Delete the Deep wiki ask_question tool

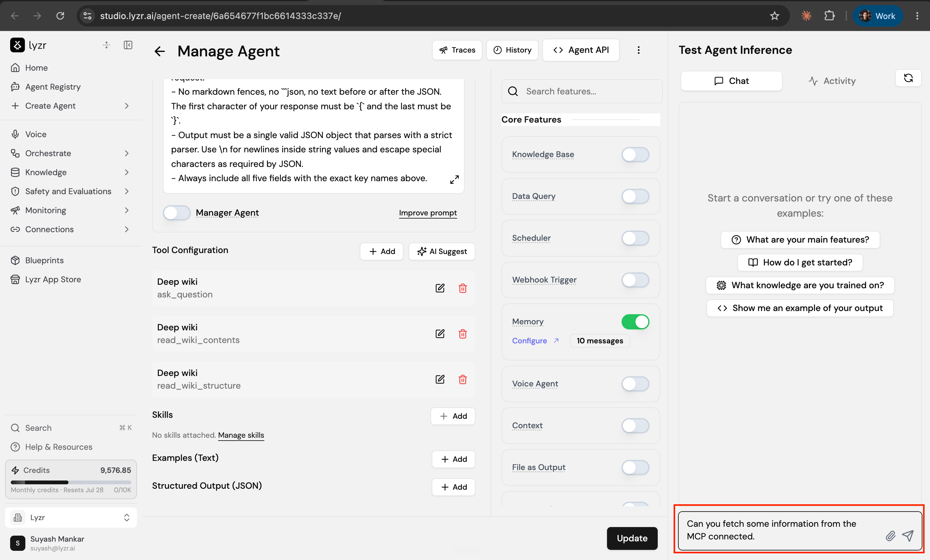click(462, 288)
